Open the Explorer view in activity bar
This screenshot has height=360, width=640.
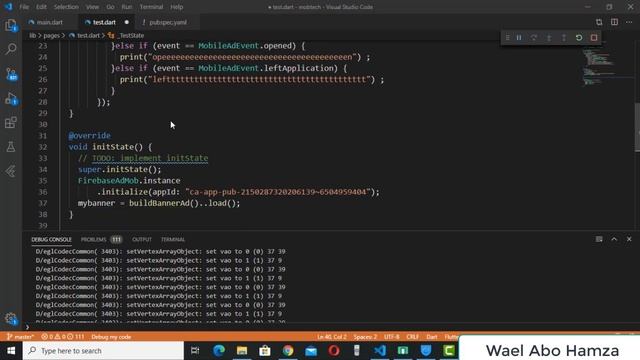pos(11,26)
